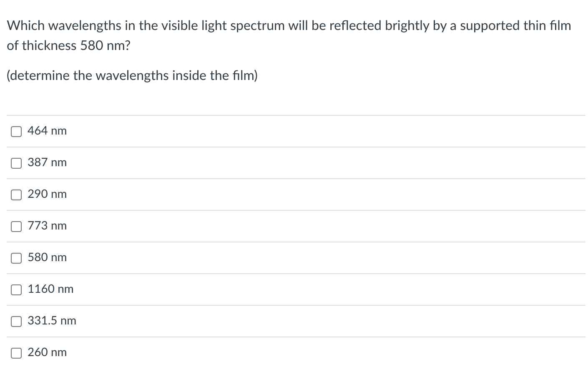The width and height of the screenshot is (588, 374).
Task: Select the 773 nm option label
Action: point(47,226)
